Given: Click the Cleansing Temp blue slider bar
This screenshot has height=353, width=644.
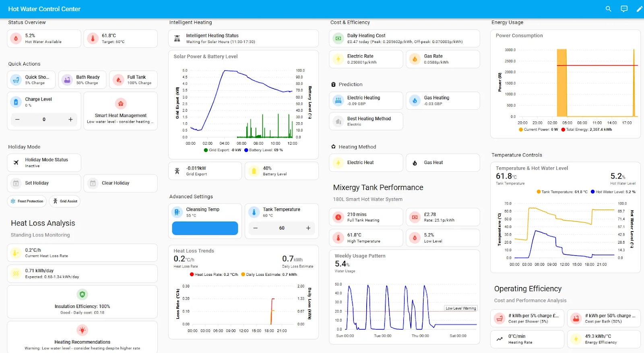Looking at the screenshot, I should point(205,228).
